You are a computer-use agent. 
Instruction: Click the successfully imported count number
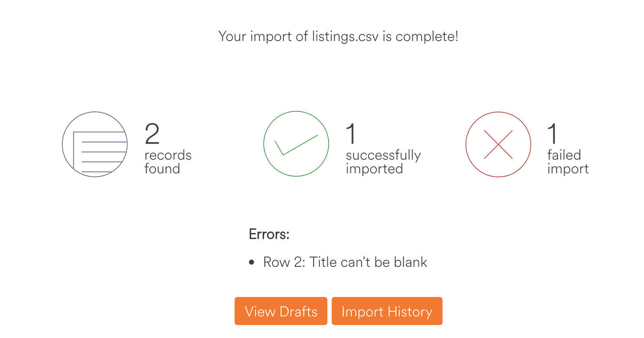(351, 134)
